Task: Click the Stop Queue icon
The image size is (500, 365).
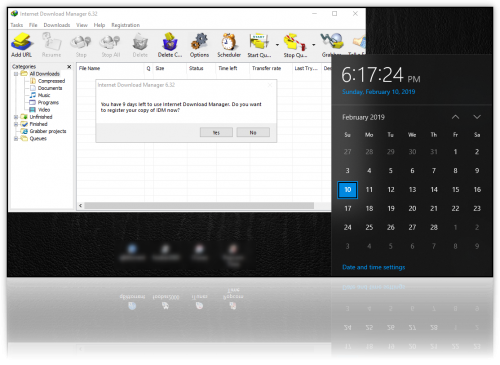Action: pyautogui.click(x=295, y=42)
